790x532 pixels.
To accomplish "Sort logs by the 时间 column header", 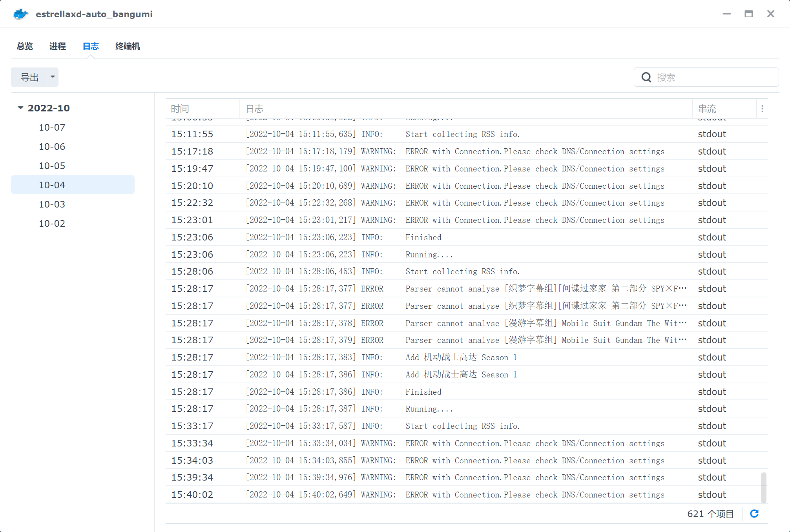I will click(180, 108).
